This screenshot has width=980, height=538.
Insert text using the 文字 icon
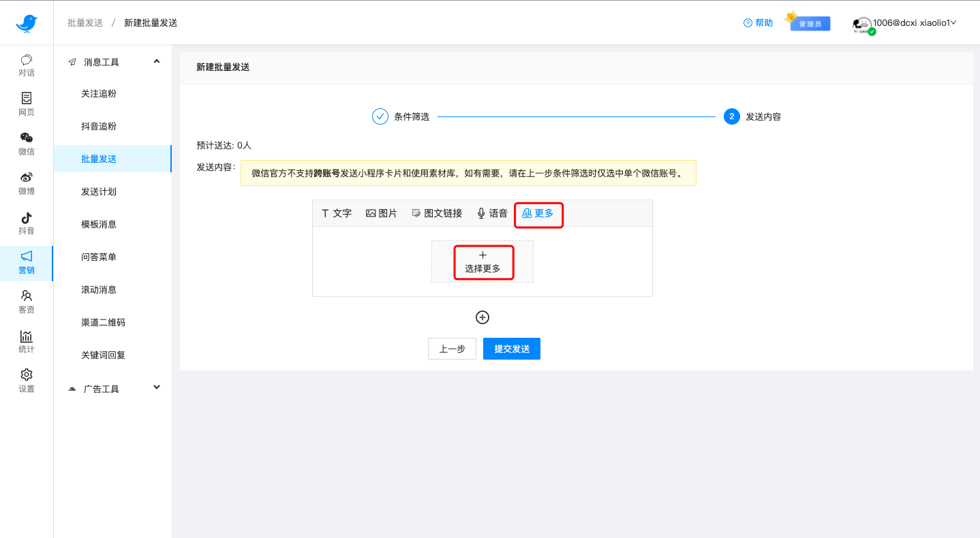pos(336,212)
